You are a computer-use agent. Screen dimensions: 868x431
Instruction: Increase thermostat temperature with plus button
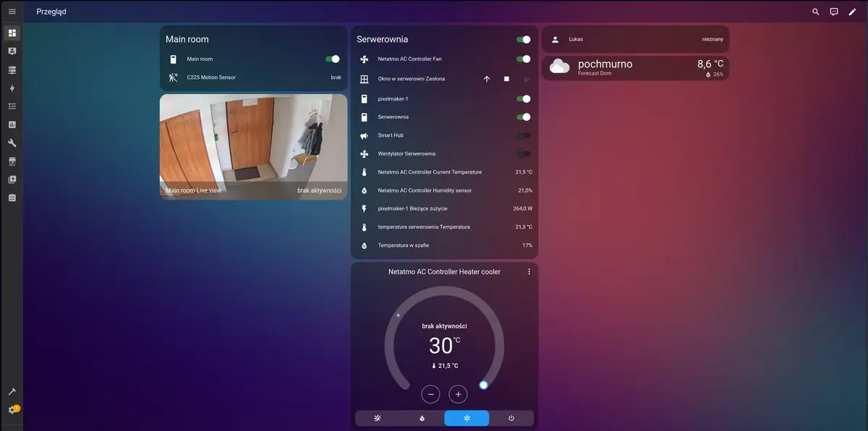[458, 393]
